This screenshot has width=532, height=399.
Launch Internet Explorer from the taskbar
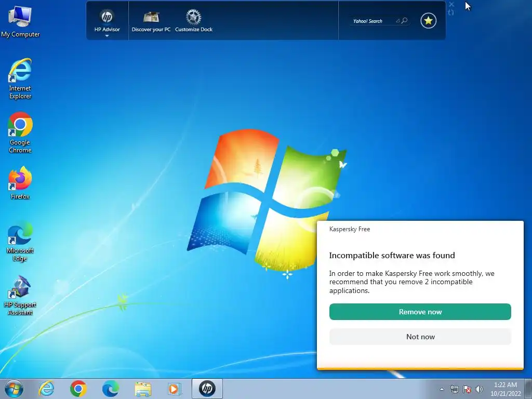pos(46,389)
